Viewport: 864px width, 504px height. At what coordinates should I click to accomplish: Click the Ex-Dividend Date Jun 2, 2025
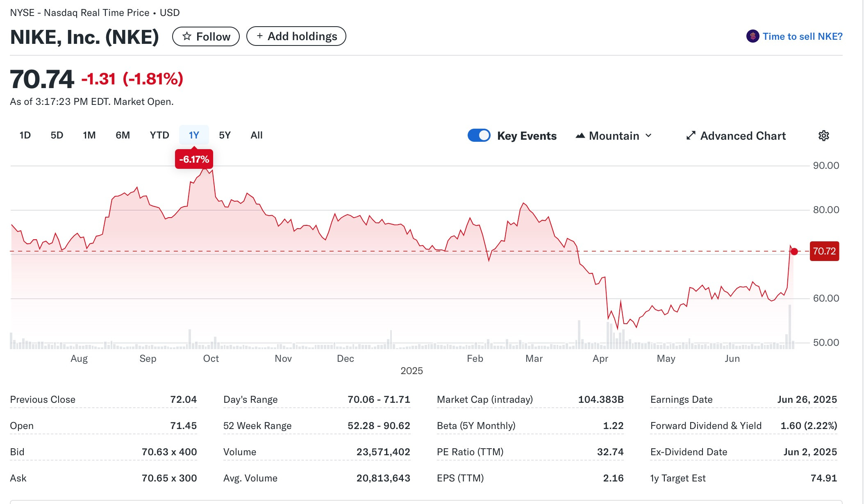coord(810,452)
